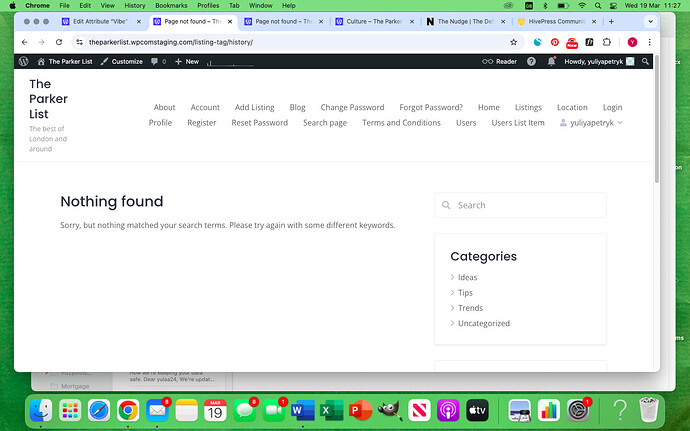Click the sidebar Search input field

click(520, 205)
